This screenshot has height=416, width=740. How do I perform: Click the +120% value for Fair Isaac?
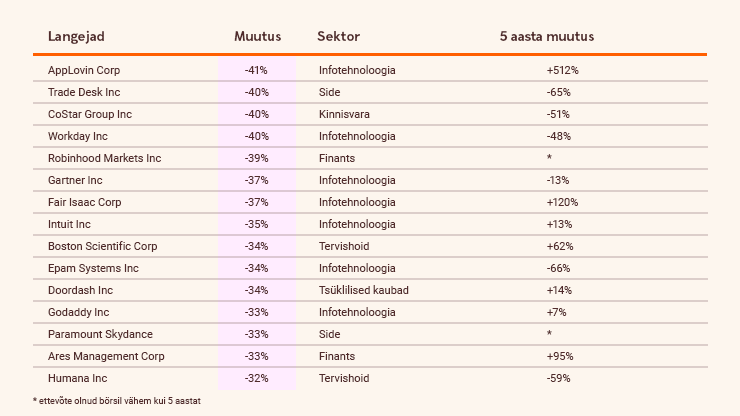click(562, 202)
